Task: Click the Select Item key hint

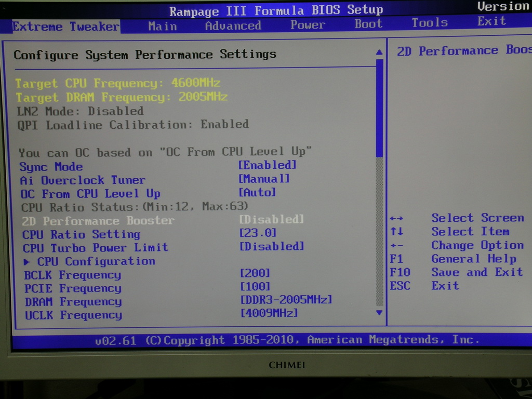Action: (x=449, y=232)
